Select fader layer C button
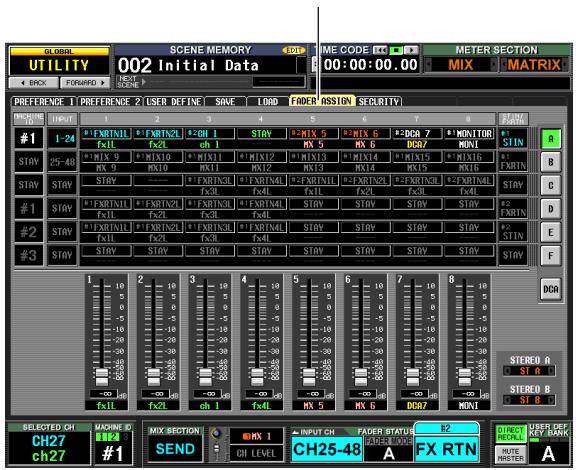Screen dimensions: 576x470 pyautogui.click(x=550, y=186)
